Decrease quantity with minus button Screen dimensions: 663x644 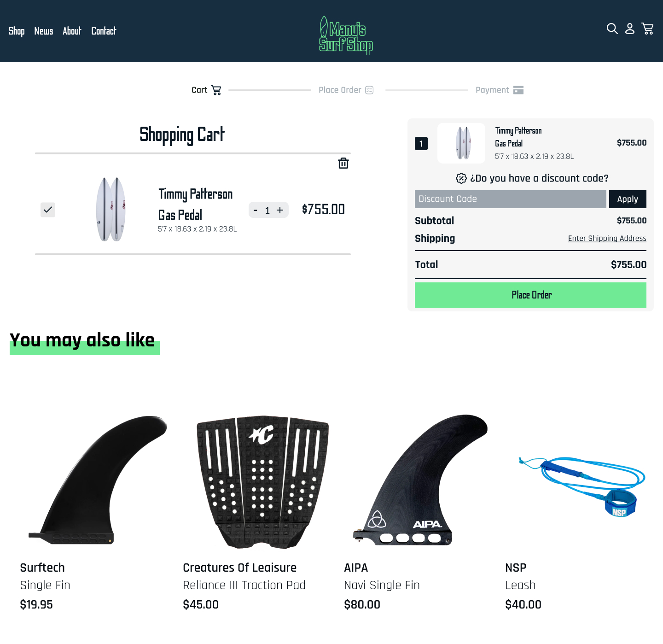click(256, 210)
